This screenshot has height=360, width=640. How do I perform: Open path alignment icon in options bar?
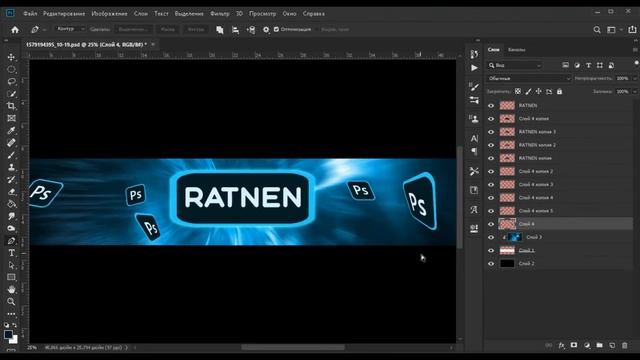coord(235,29)
